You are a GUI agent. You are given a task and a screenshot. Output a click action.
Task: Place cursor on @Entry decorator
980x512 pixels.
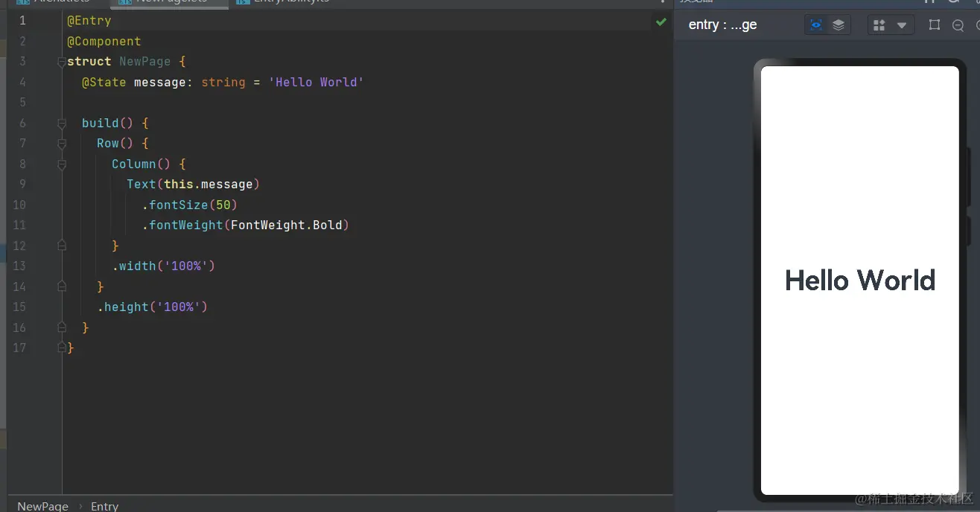89,21
